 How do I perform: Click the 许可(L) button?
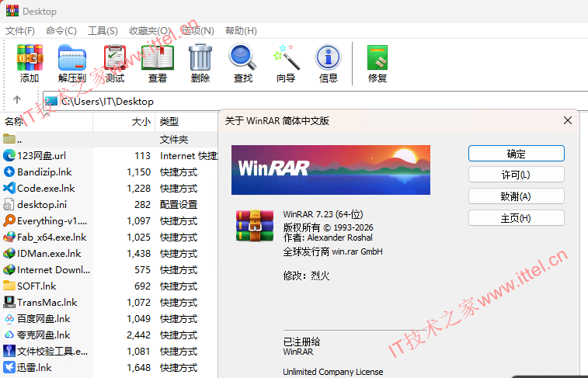(516, 175)
